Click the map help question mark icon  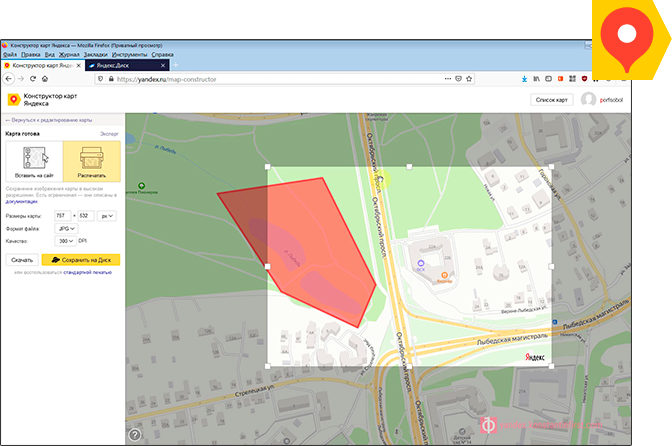pyautogui.click(x=135, y=435)
